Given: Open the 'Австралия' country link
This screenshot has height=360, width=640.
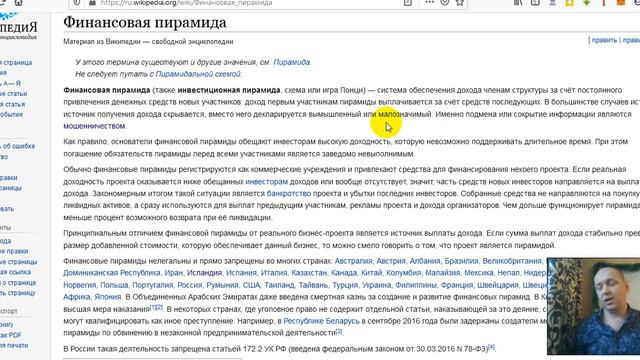Looking at the screenshot, I should (x=353, y=261).
